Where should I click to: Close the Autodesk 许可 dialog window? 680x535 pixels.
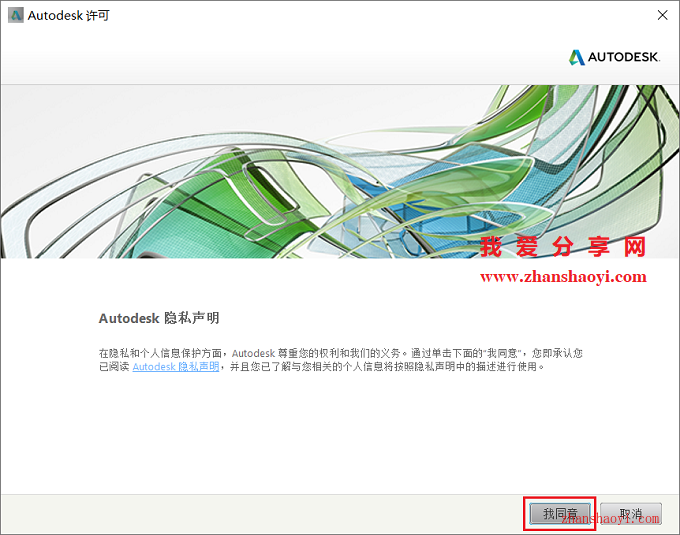point(662,15)
